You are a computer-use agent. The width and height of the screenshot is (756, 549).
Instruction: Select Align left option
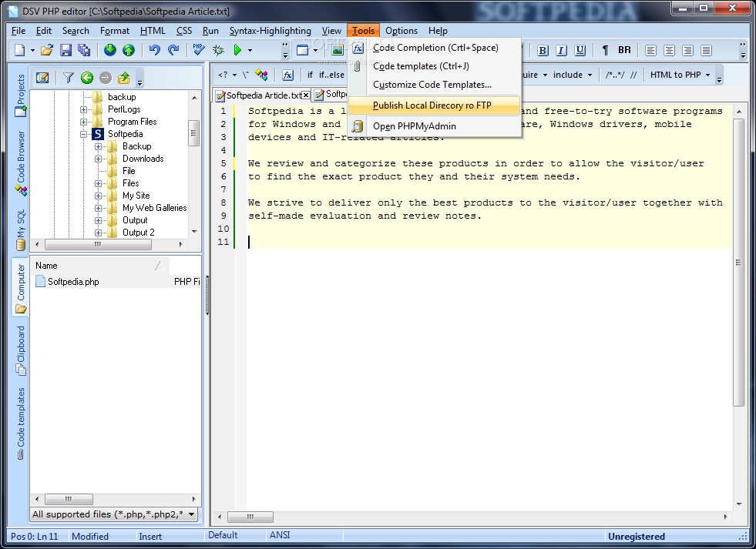click(x=650, y=50)
